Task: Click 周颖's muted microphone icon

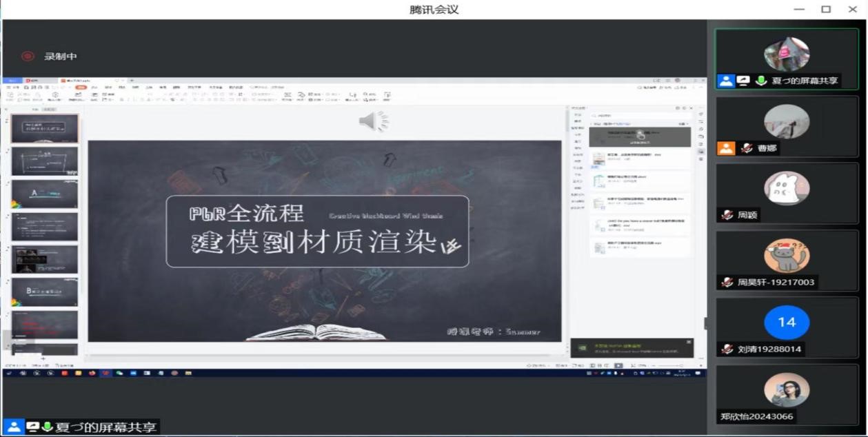Action: click(727, 215)
